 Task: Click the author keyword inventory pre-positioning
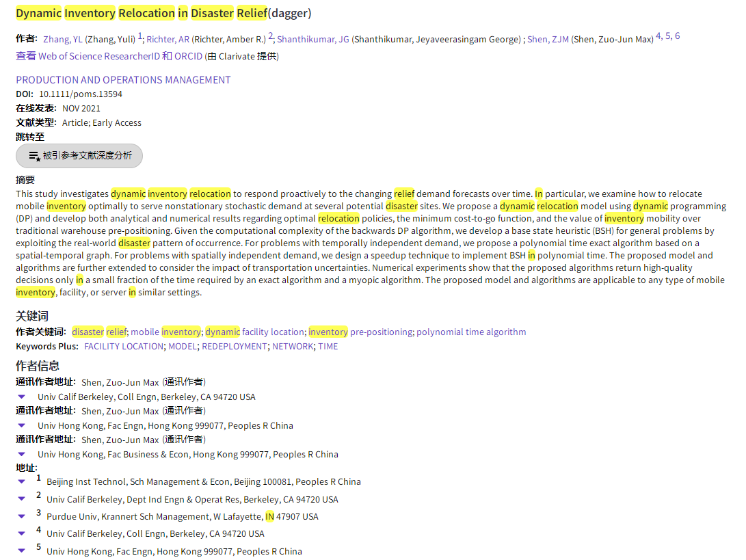(360, 332)
